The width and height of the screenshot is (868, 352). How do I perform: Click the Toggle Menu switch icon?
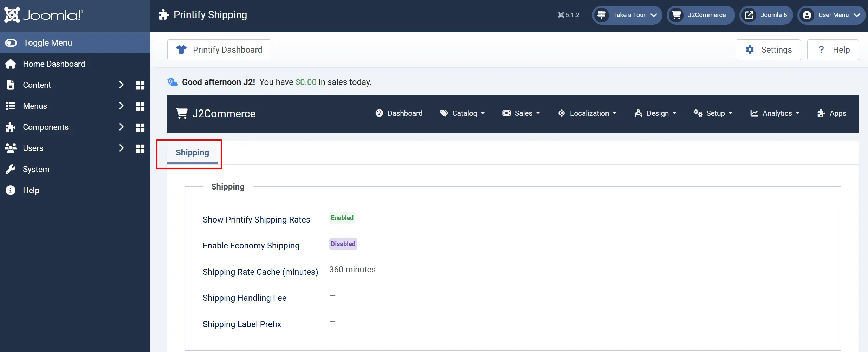tap(11, 43)
